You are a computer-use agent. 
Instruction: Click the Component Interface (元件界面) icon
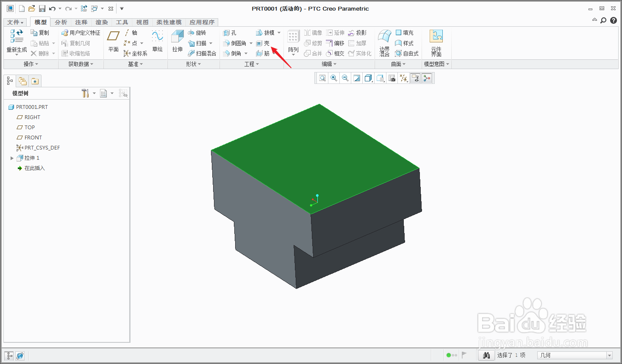pos(436,36)
